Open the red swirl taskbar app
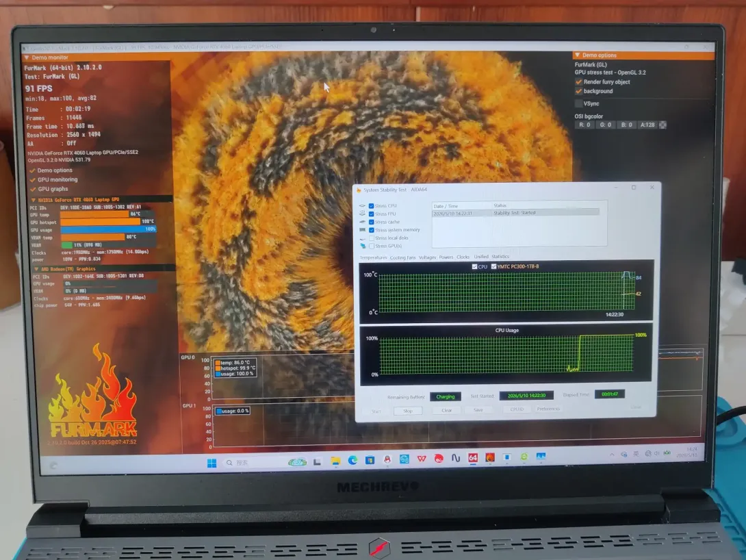Screen dimensions: 746x560 (439, 459)
